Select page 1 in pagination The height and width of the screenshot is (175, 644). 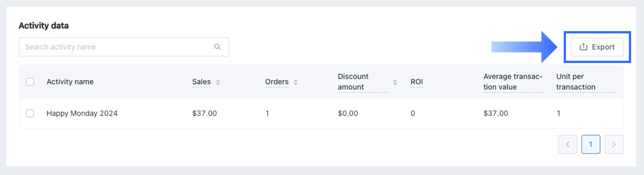pyautogui.click(x=591, y=144)
